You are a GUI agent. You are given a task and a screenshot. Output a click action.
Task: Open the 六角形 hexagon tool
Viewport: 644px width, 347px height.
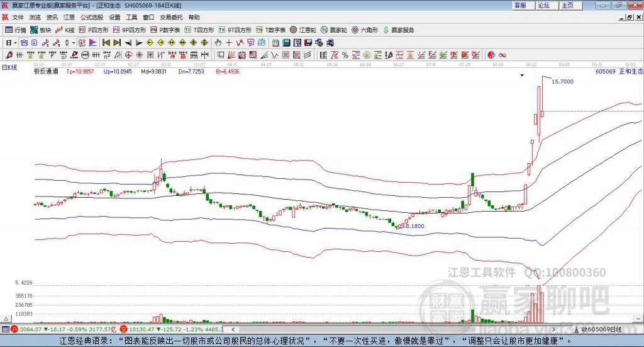(365, 30)
